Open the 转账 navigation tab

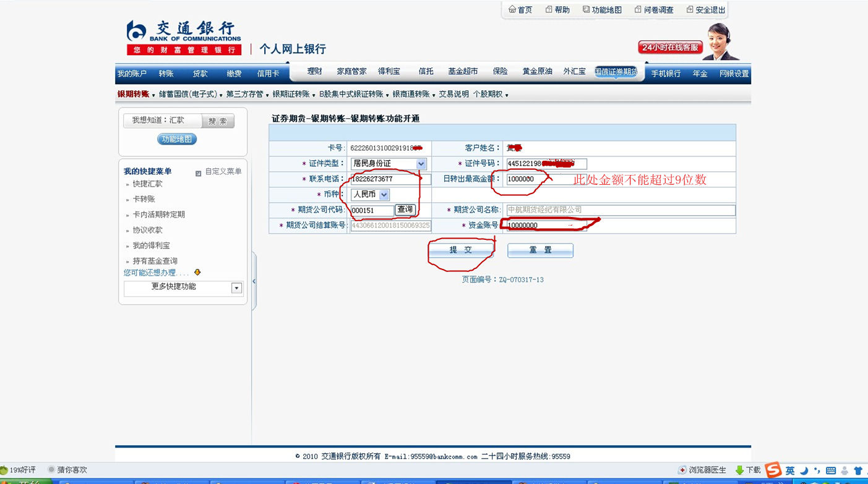click(x=166, y=74)
